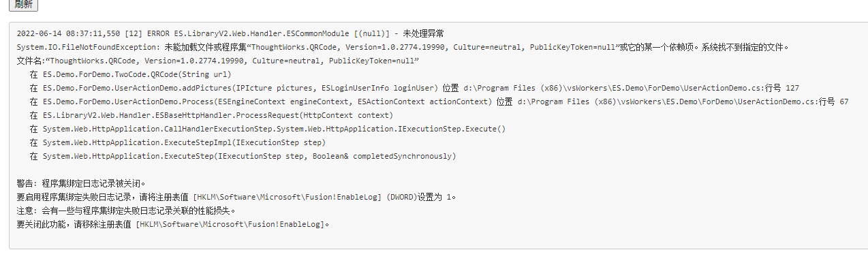Click the 警告: 程序集绑定日志记录被关闭 line
Screen dimensions: 868x265
[81, 183]
